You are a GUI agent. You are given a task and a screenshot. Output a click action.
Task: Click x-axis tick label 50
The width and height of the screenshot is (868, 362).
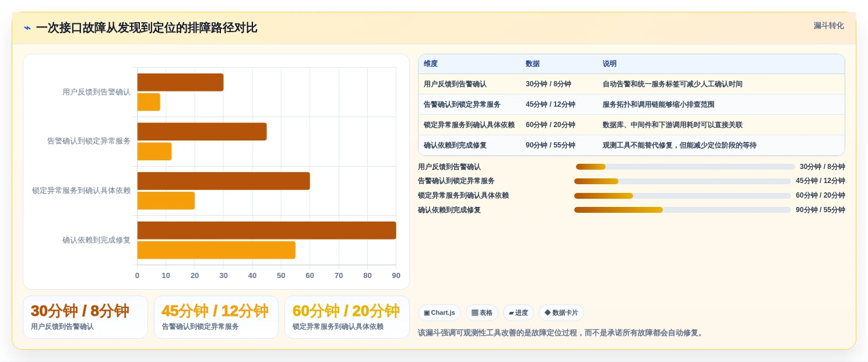click(x=281, y=276)
